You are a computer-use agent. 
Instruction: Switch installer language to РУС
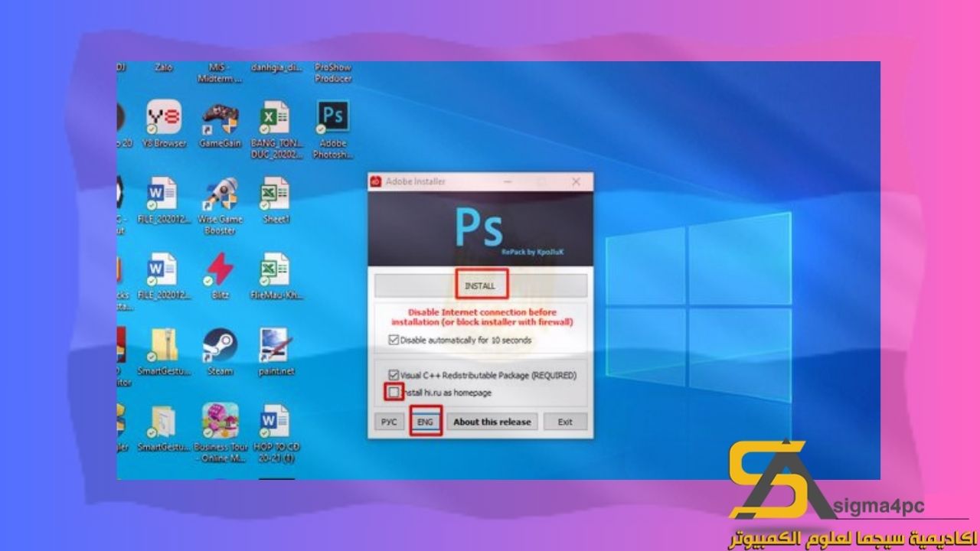389,422
